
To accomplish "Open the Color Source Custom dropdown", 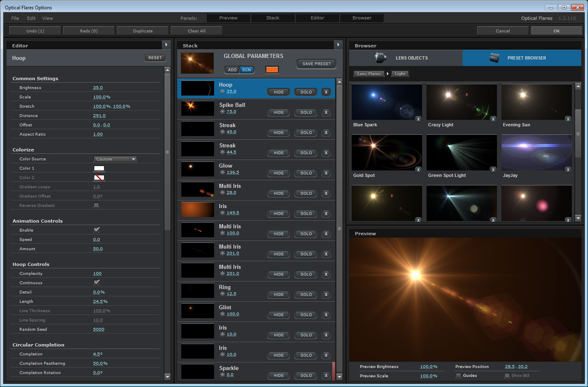I will pyautogui.click(x=115, y=159).
